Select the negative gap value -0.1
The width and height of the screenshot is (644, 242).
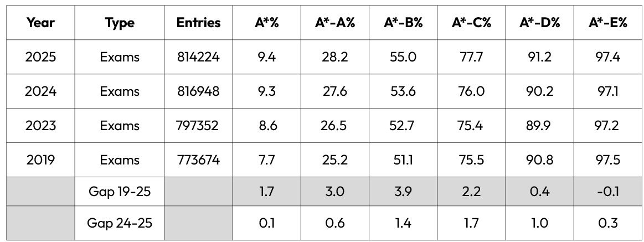608,192
